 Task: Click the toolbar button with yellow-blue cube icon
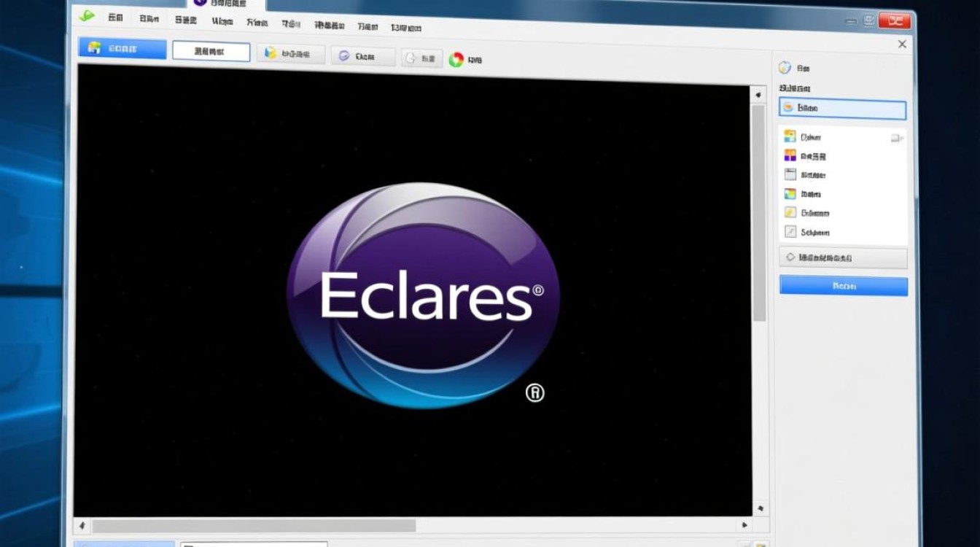(291, 54)
